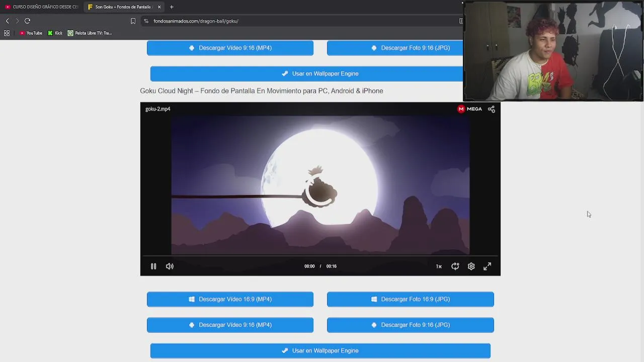Open the apps grid icon in bookmarks bar

(x=7, y=33)
